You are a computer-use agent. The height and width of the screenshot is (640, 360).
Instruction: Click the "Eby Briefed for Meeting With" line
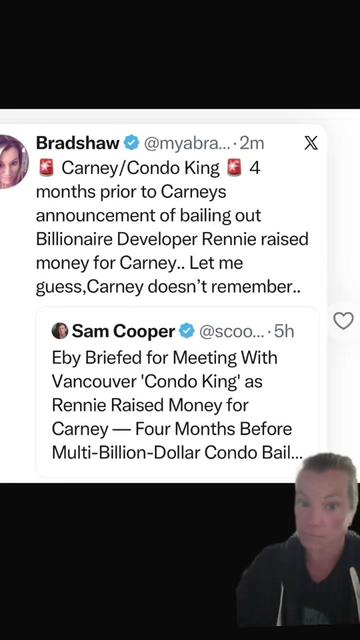pos(164,358)
